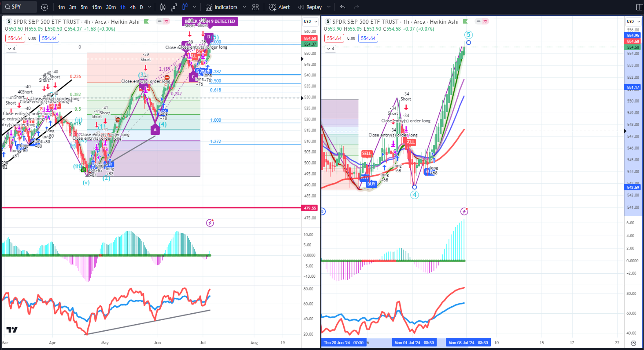Image resolution: width=644 pixels, height=350 pixels.
Task: Click the 0.618 Fibonacci level label on the 4h chart
Action: (x=216, y=90)
